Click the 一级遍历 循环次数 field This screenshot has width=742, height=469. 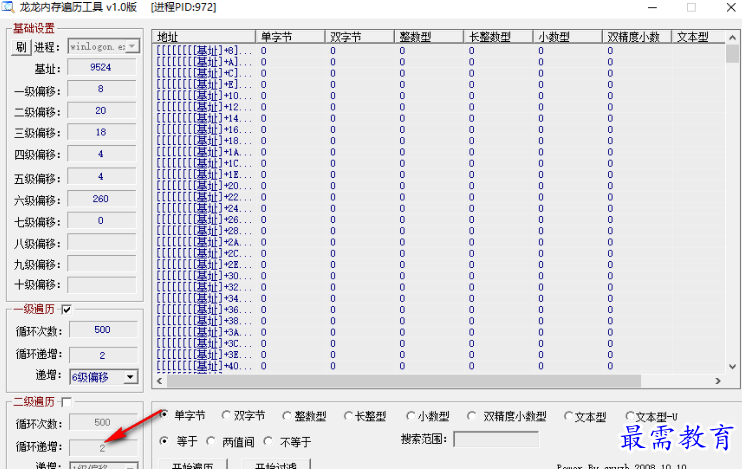(103, 330)
